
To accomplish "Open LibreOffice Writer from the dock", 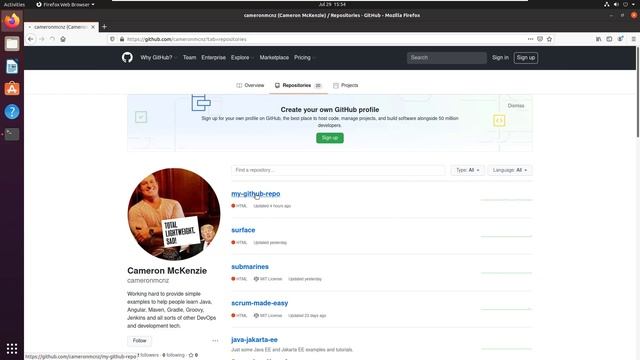I will pos(12,67).
